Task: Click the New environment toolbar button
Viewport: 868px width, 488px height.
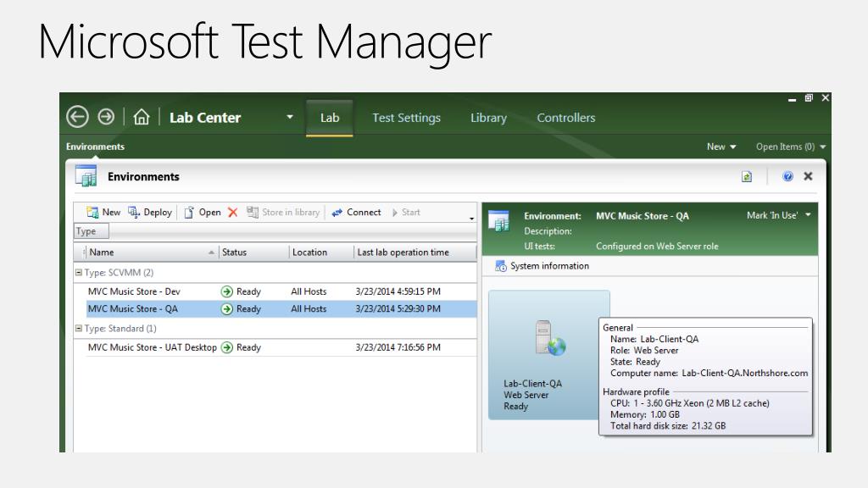Action: [x=103, y=212]
